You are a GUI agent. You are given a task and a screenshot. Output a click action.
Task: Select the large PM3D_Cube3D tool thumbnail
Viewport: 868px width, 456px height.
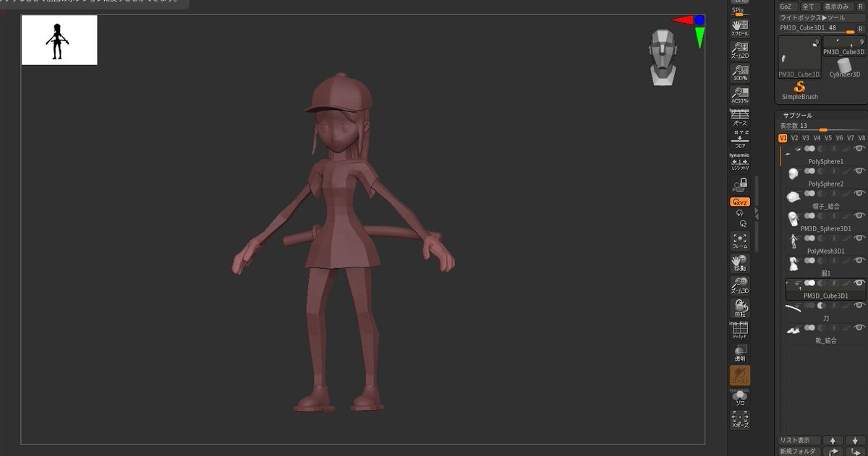(x=799, y=57)
